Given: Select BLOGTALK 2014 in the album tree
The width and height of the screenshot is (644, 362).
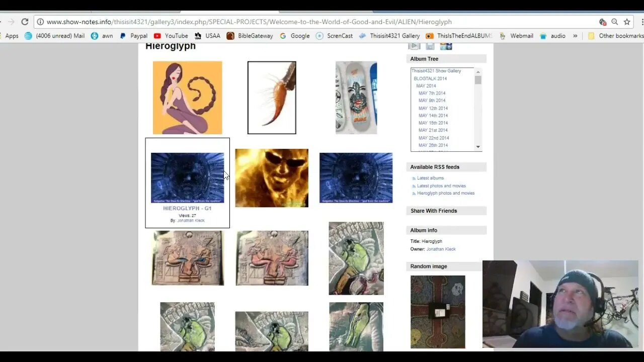Looking at the screenshot, I should [430, 78].
